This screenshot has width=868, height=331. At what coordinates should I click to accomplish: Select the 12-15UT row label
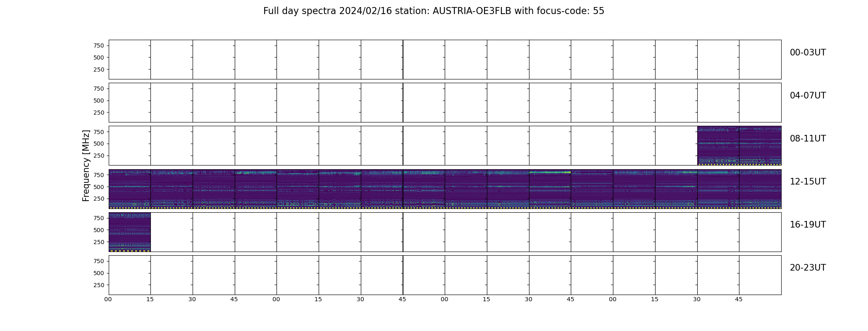(808, 182)
